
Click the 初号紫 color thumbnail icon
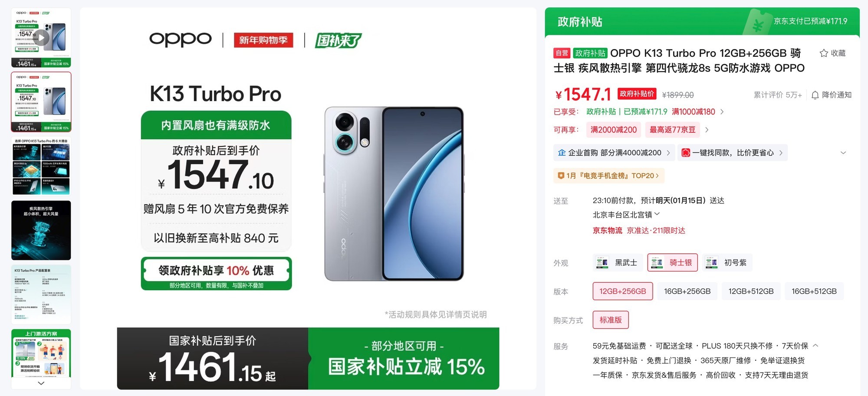point(711,262)
